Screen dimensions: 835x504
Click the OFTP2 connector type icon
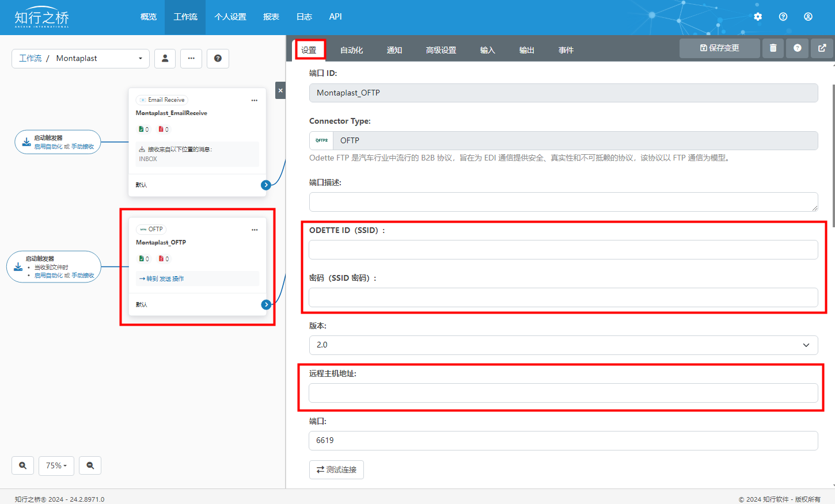click(x=321, y=140)
